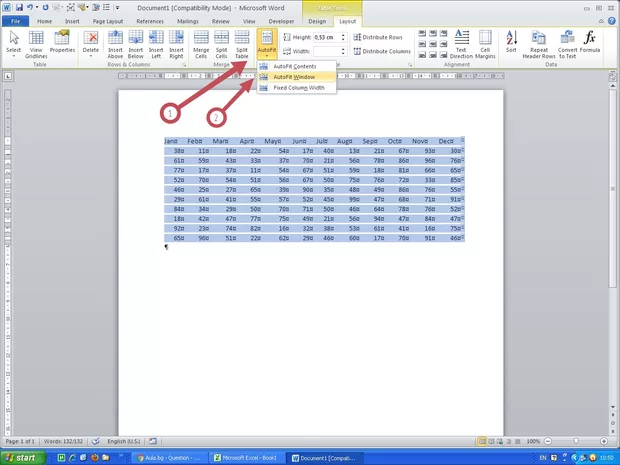Customize Quick Access Toolbar dropdown

point(117,8)
